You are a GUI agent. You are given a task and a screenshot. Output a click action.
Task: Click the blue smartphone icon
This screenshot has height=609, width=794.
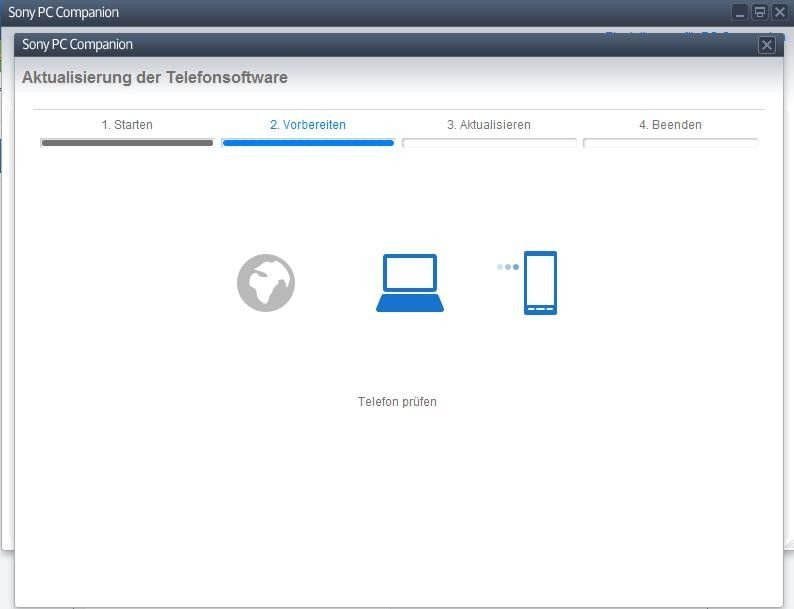(x=540, y=282)
